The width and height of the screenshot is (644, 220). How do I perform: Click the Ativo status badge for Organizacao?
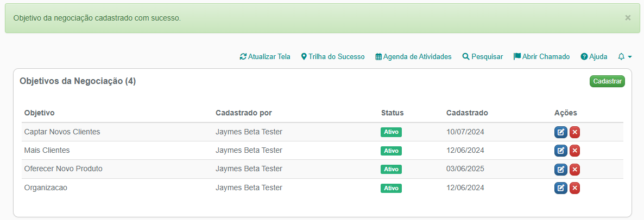pos(391,188)
